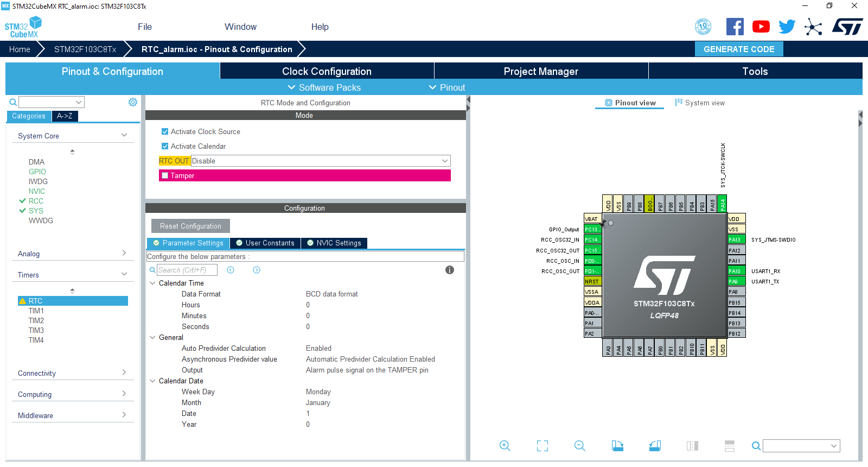Open the category settings gear icon
The width and height of the screenshot is (868, 467).
pyautogui.click(x=133, y=102)
